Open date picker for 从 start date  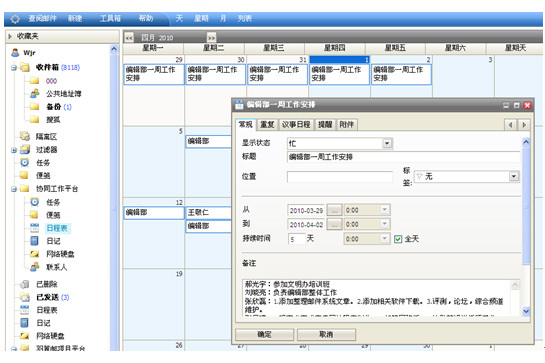[x=334, y=210]
